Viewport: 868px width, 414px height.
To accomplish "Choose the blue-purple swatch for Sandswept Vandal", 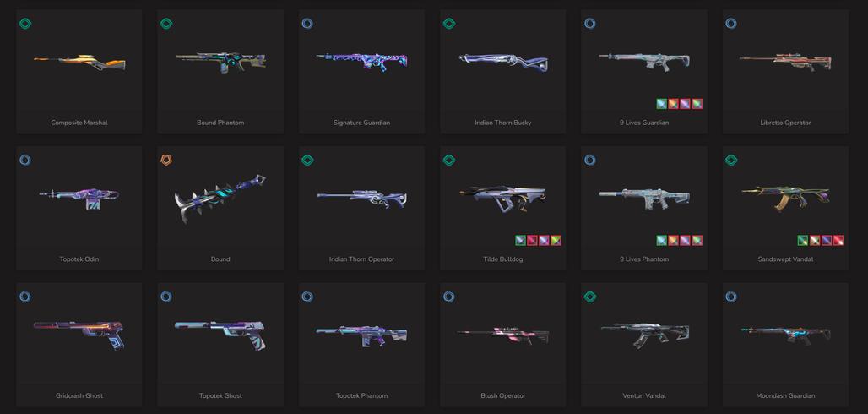I will (827, 241).
